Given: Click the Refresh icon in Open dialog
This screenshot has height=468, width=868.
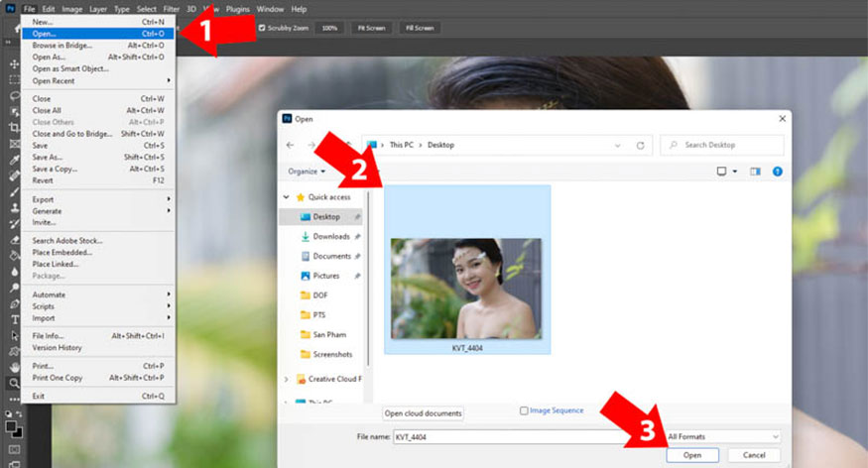Looking at the screenshot, I should click(641, 145).
